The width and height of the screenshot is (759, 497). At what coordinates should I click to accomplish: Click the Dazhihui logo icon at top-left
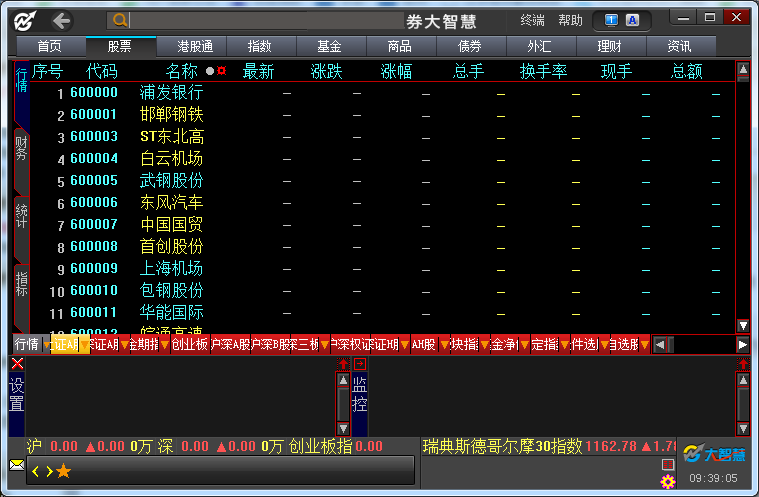click(25, 20)
